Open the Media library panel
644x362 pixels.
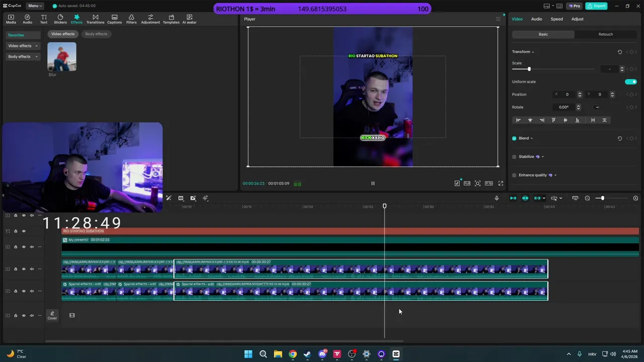11,19
